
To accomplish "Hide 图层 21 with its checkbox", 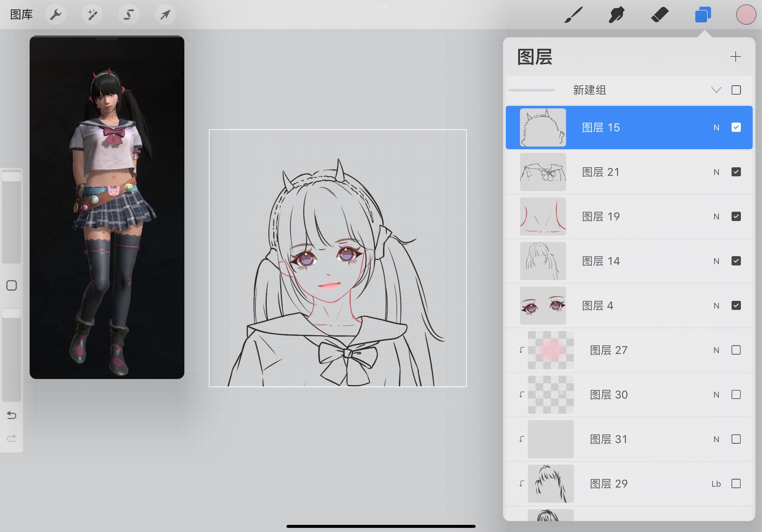I will (x=736, y=172).
